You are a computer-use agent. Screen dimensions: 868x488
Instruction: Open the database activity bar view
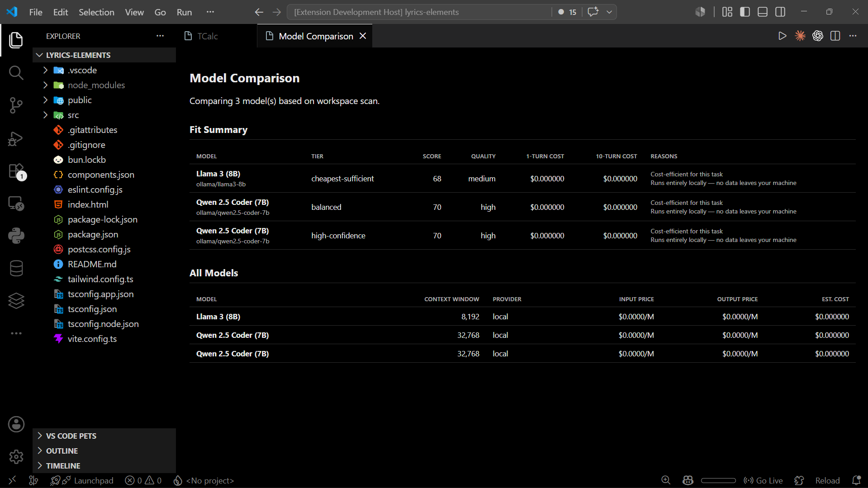16,268
